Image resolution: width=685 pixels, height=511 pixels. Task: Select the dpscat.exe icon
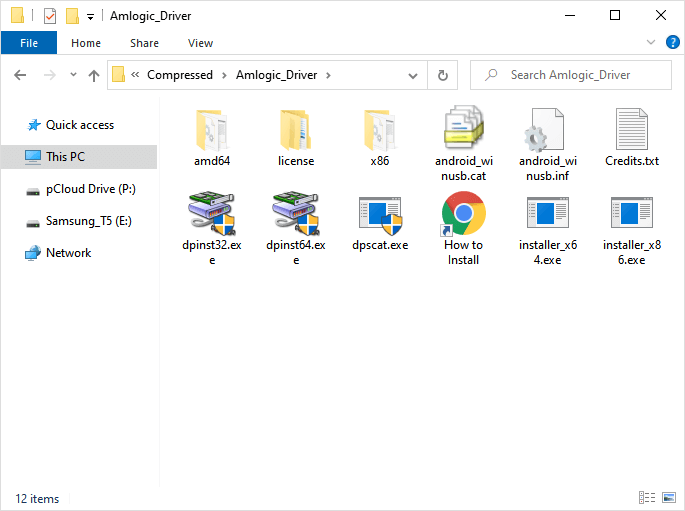(x=380, y=216)
